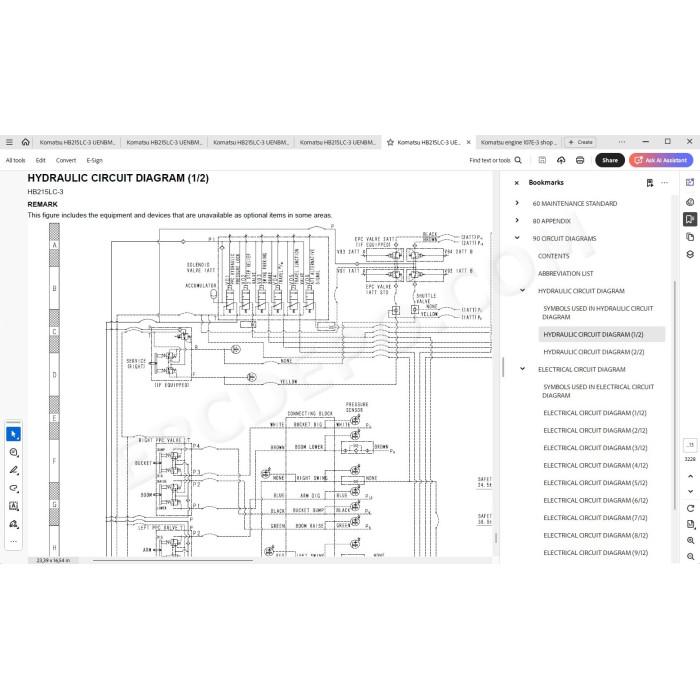Viewport: 700px width, 700px height.
Task: Open ELECTRICAL CIRCUIT DIAGRAM (3/12) bookmark
Action: point(595,448)
